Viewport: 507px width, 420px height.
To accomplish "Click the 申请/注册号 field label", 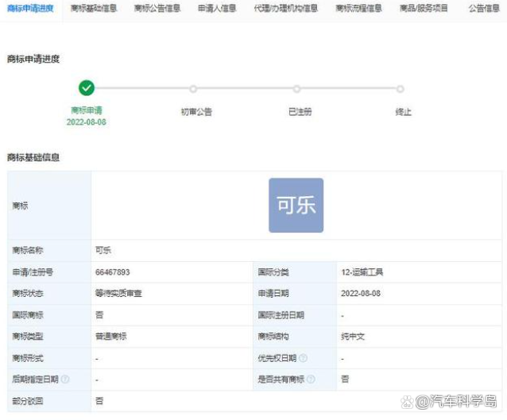I will pyautogui.click(x=33, y=272).
